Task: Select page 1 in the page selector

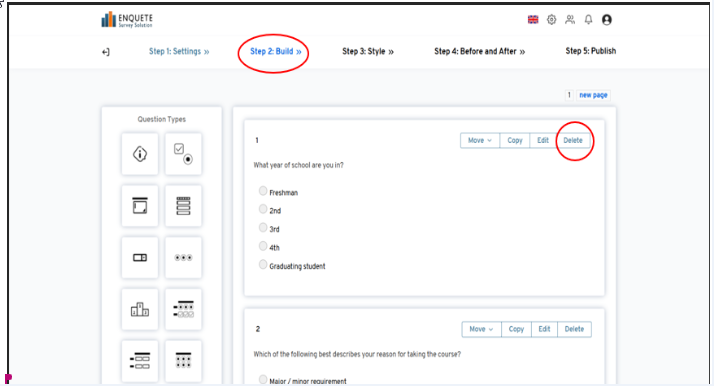Action: point(569,95)
